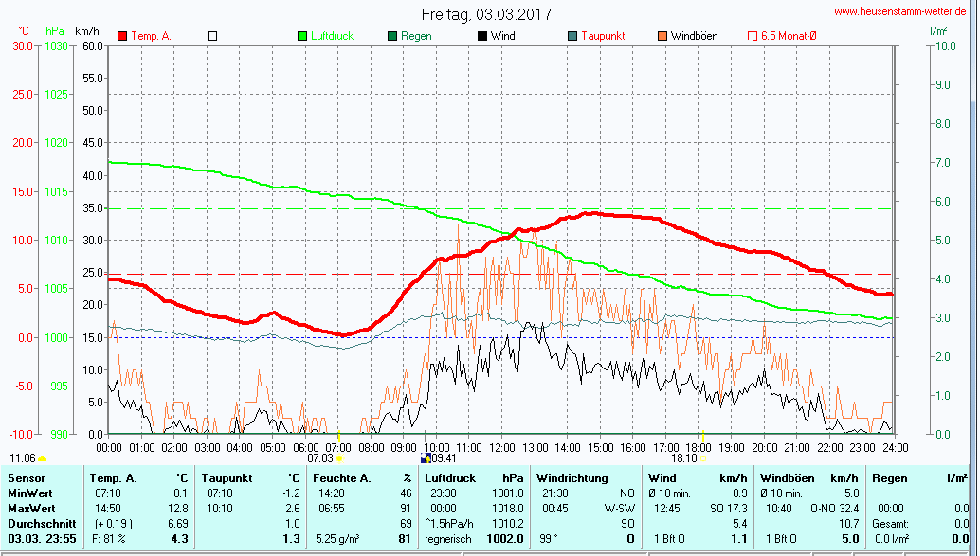
Task: Click the moon icon beside 09:41
Action: [426, 458]
